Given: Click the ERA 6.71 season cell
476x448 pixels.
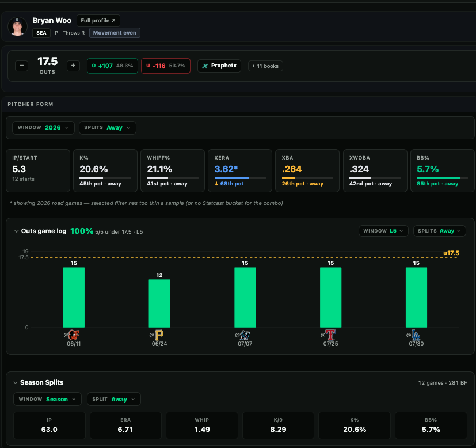Looking at the screenshot, I should click(x=125, y=426).
